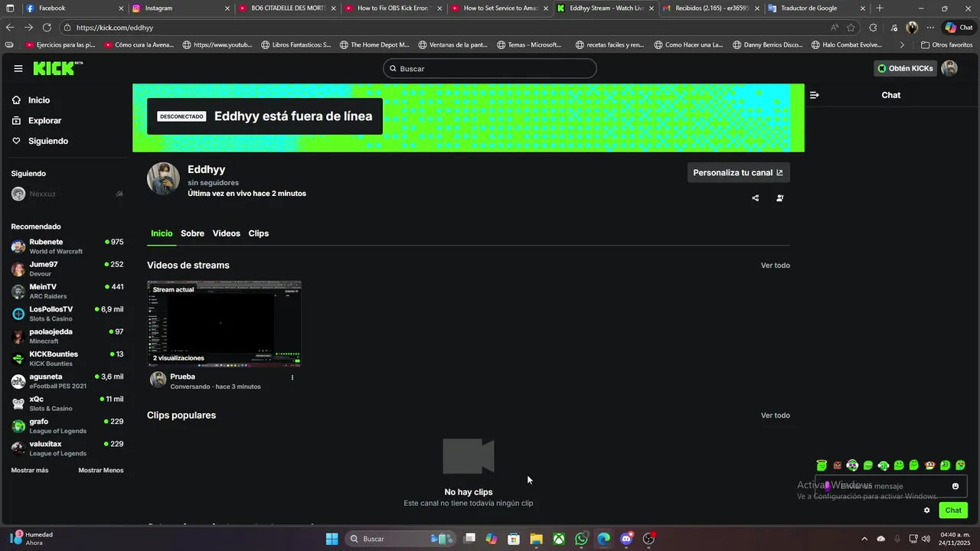Open OBS Studio from the taskbar

click(x=649, y=539)
